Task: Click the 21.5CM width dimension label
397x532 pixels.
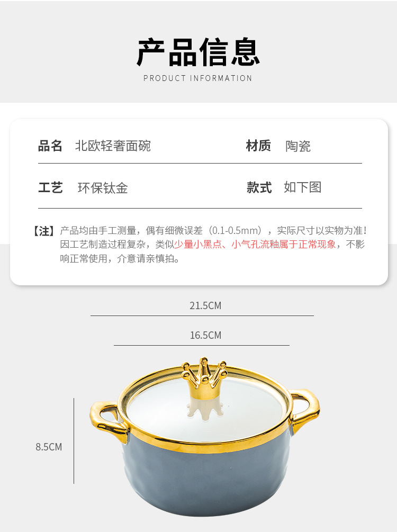Action: tap(205, 305)
